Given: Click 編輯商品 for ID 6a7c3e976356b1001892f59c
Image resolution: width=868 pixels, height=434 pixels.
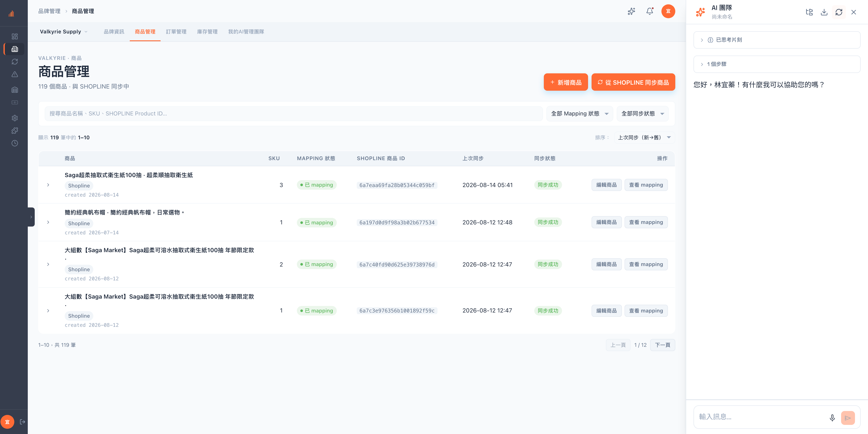Looking at the screenshot, I should point(607,311).
